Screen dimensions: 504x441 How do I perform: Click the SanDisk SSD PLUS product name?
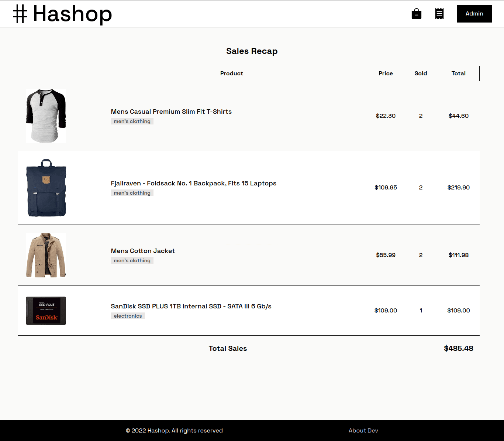click(x=191, y=306)
